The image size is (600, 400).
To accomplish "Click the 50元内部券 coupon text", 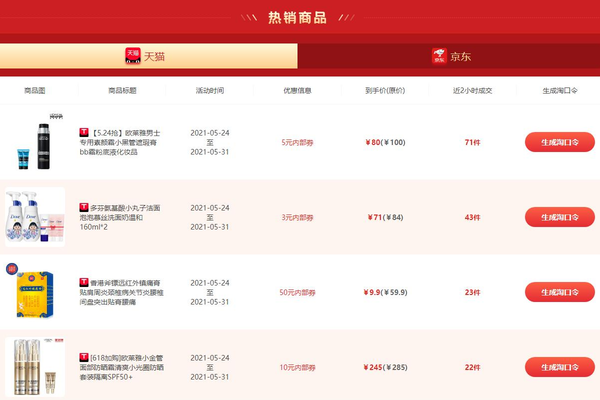I will [x=297, y=292].
